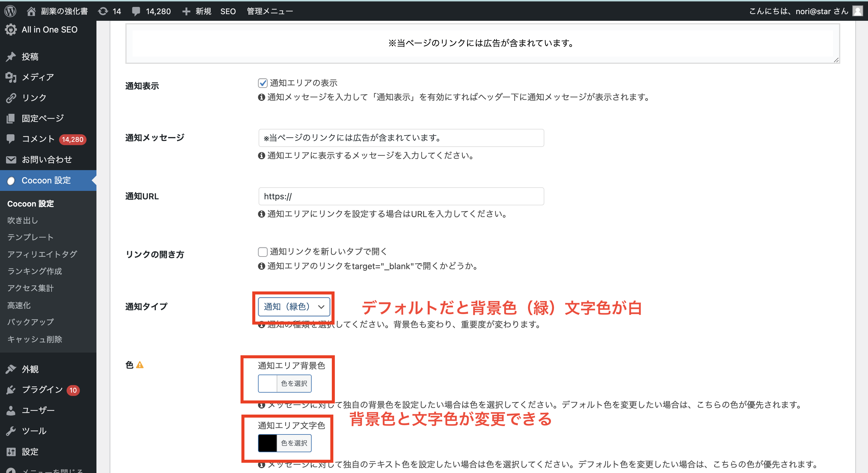Open テンプレート submenu item
868x473 pixels.
(30, 237)
